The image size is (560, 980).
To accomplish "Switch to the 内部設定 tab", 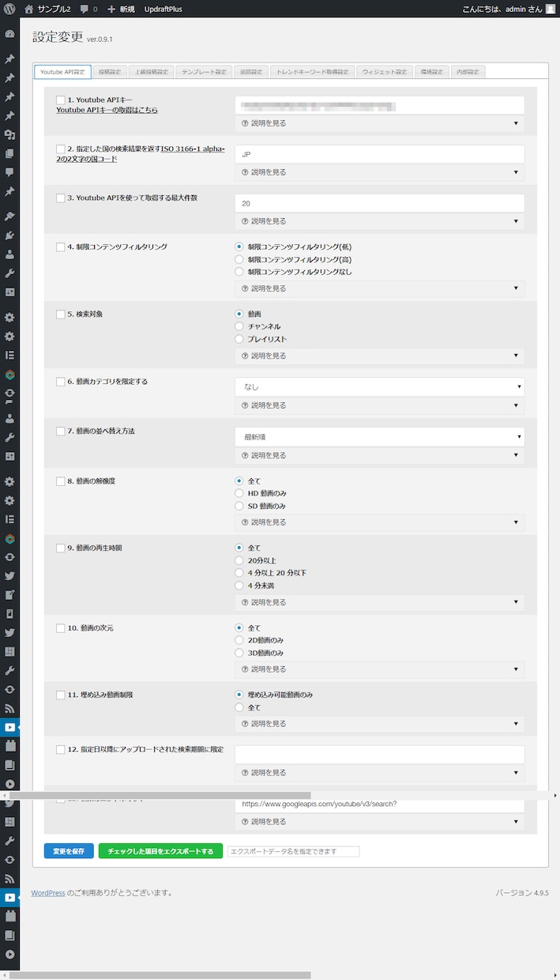I will (x=468, y=72).
